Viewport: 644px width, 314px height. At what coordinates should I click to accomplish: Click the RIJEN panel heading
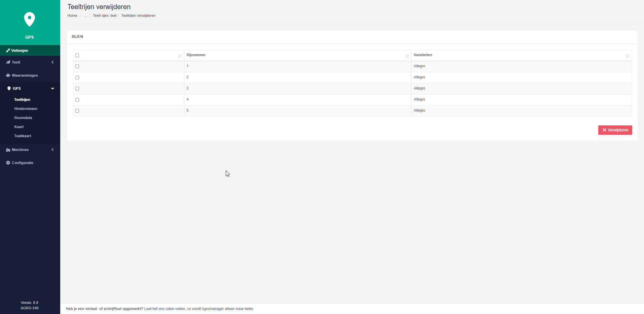pyautogui.click(x=77, y=37)
